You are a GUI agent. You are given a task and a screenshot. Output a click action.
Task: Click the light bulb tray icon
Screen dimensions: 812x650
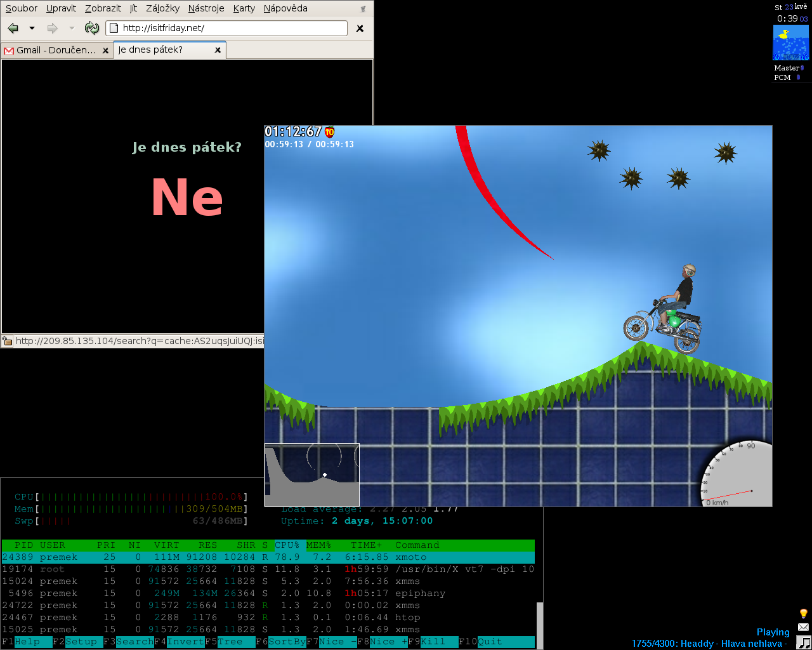tap(803, 613)
